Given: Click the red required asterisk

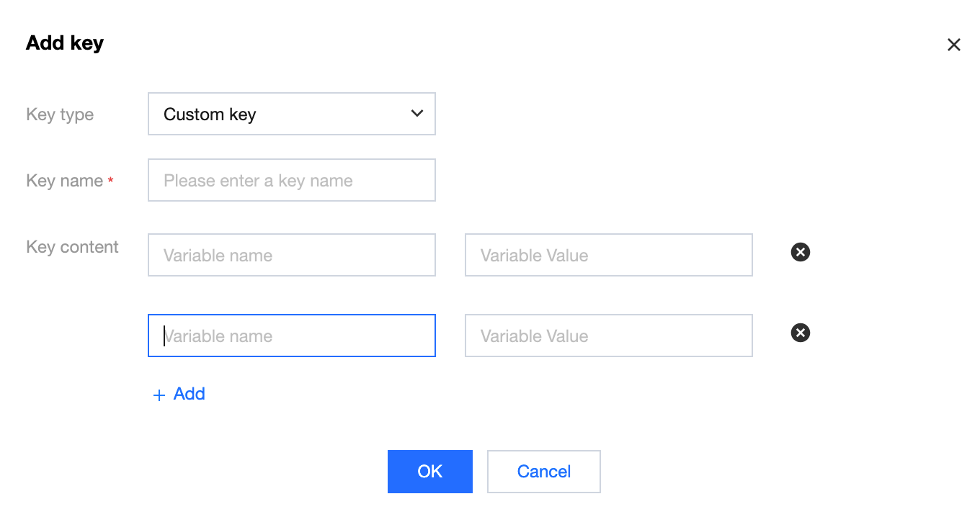Looking at the screenshot, I should [x=110, y=181].
